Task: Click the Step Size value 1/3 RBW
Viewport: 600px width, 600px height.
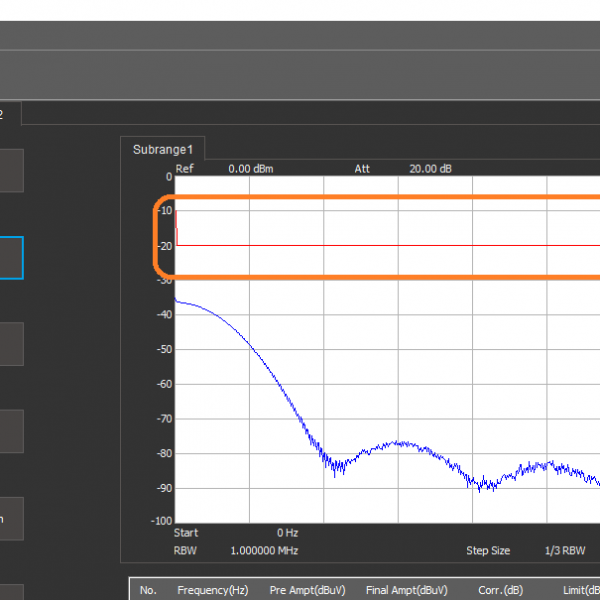Action: tap(566, 551)
